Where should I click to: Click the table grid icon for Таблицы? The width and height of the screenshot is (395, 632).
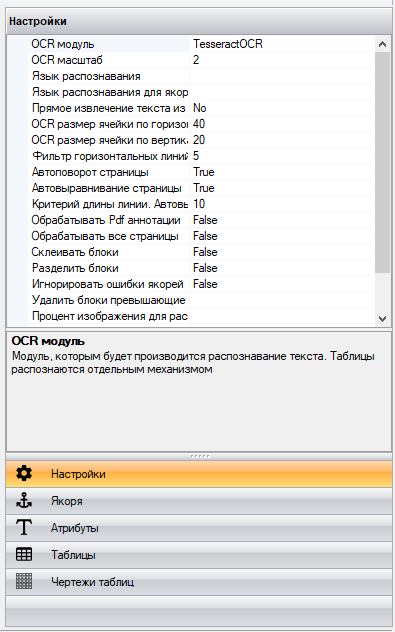24,555
